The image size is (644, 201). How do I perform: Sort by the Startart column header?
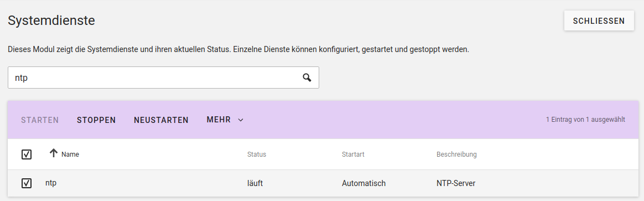coord(353,154)
